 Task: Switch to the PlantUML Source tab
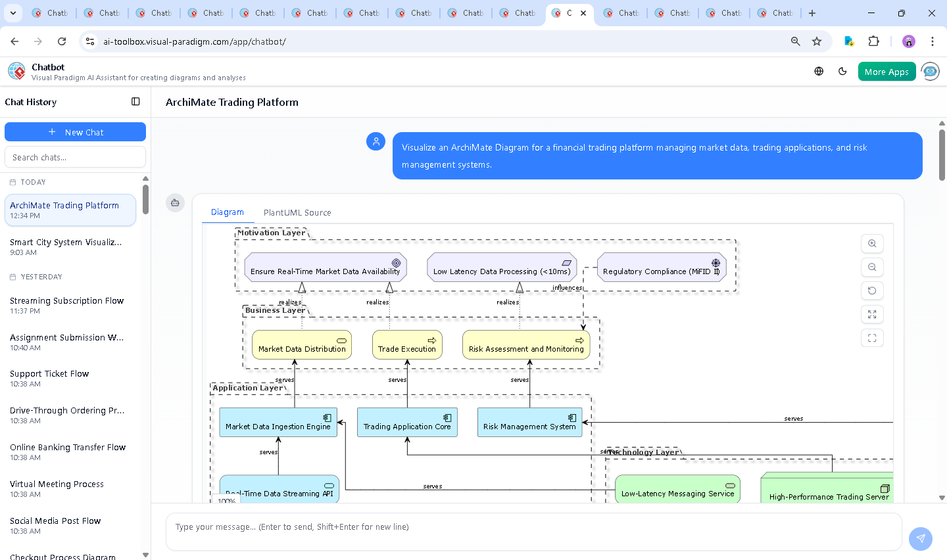point(297,212)
